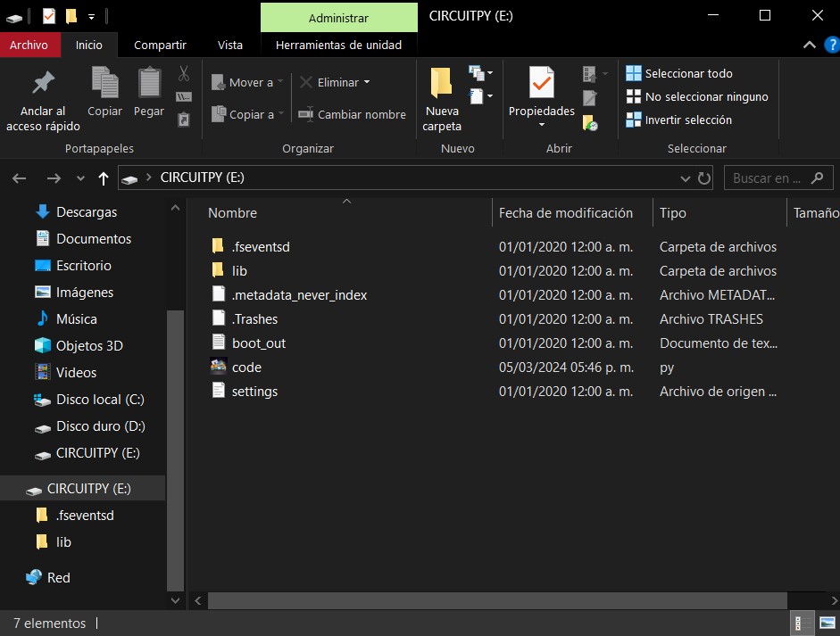This screenshot has height=636, width=840.
Task: Open the History icon in the Abrir group
Action: [590, 122]
